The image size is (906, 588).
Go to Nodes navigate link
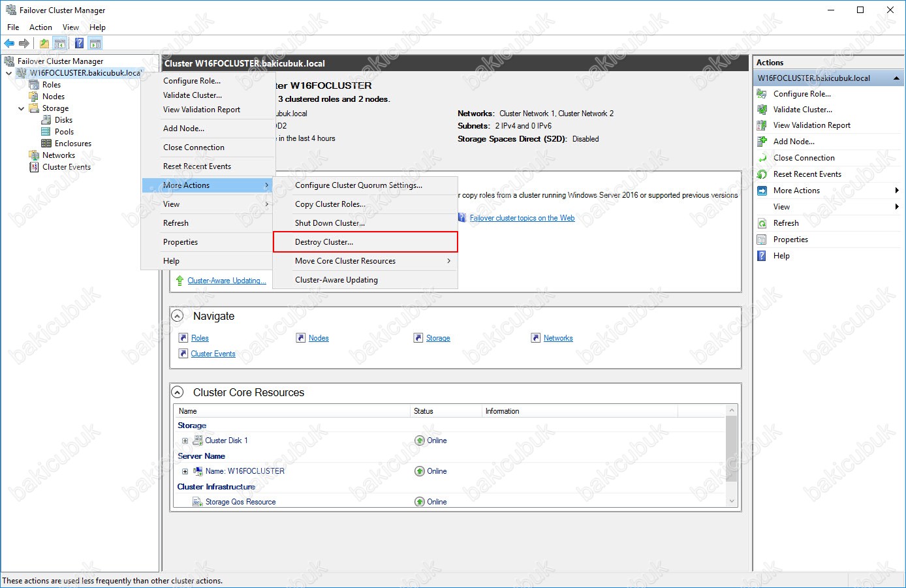click(x=319, y=338)
